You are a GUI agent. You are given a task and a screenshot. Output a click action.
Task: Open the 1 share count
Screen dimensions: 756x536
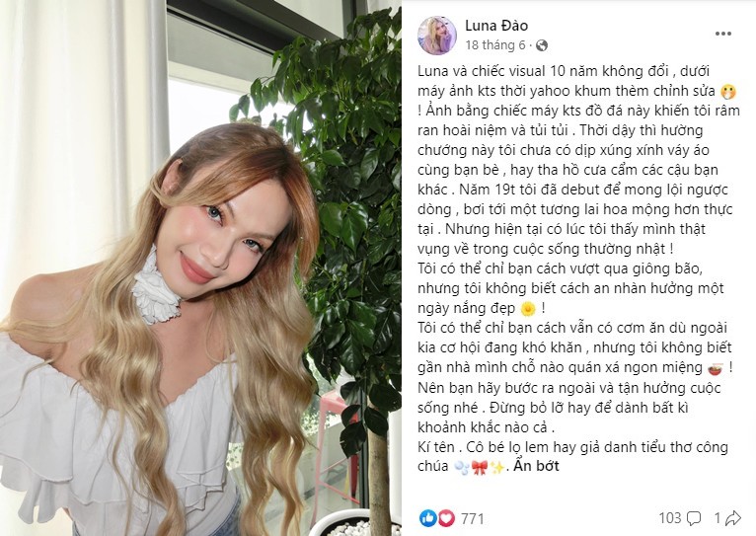[717, 518]
